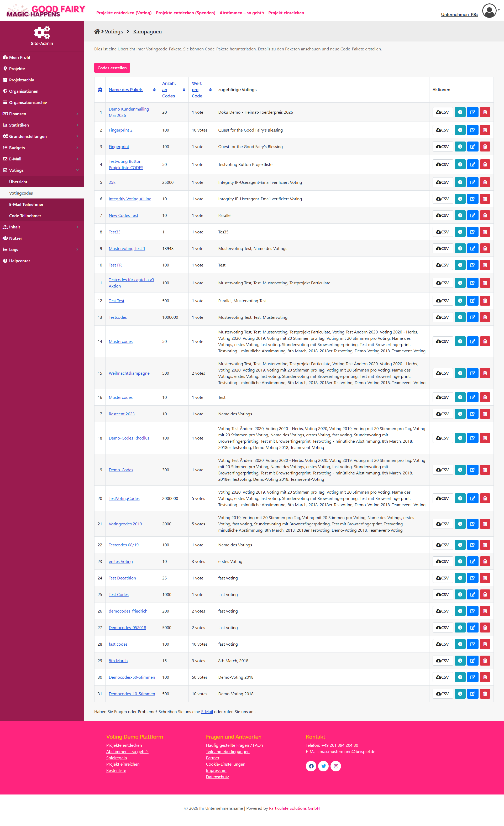The image size is (504, 826).
Task: Select Votingcodes submenu item
Action: pos(42,193)
